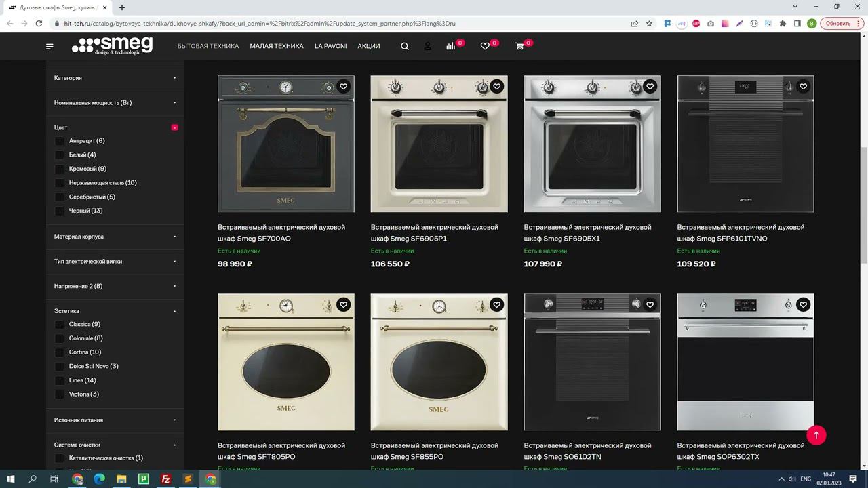
Task: Open the user account icon
Action: (428, 46)
